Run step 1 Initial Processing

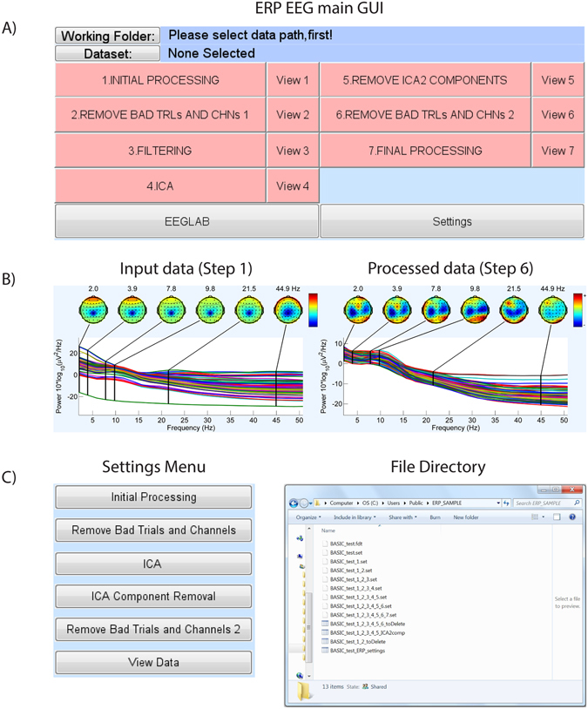click(160, 80)
